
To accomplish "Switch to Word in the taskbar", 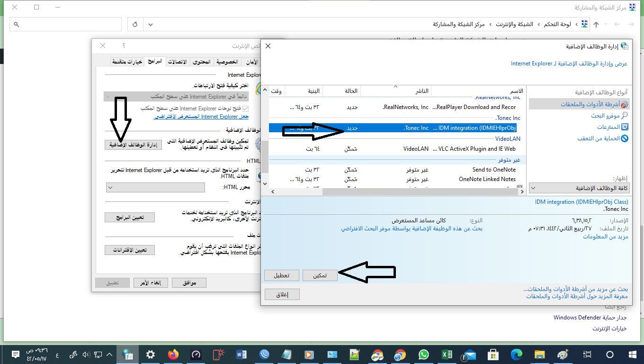I will (241, 354).
